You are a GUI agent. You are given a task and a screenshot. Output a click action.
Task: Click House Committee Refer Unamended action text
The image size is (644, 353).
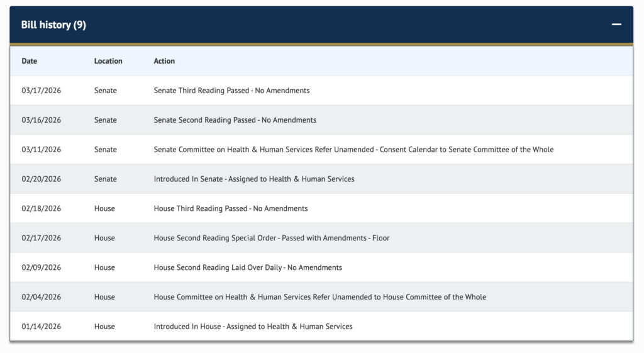click(x=319, y=297)
